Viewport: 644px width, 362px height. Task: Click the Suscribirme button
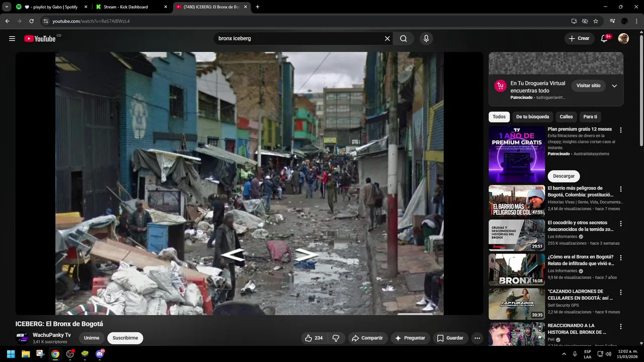(125, 338)
